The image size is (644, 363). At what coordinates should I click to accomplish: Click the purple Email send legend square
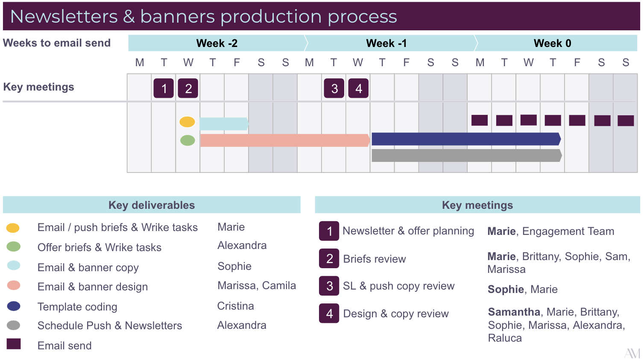[x=14, y=344]
